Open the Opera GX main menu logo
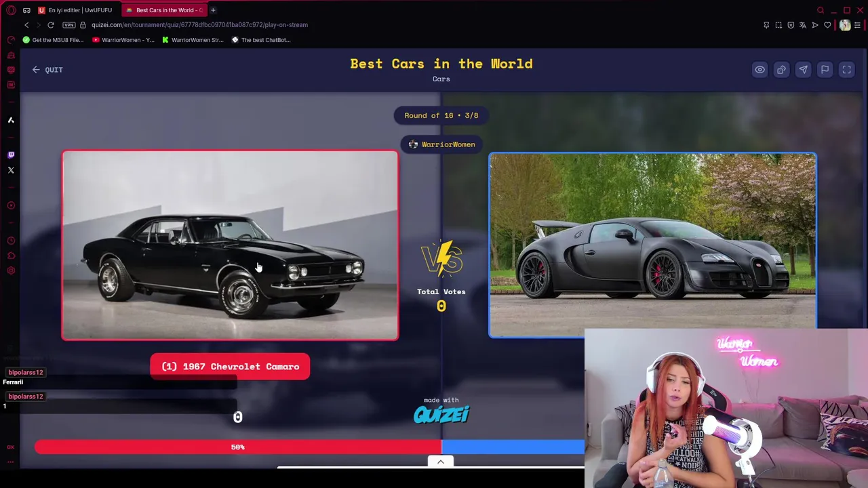 click(x=11, y=10)
